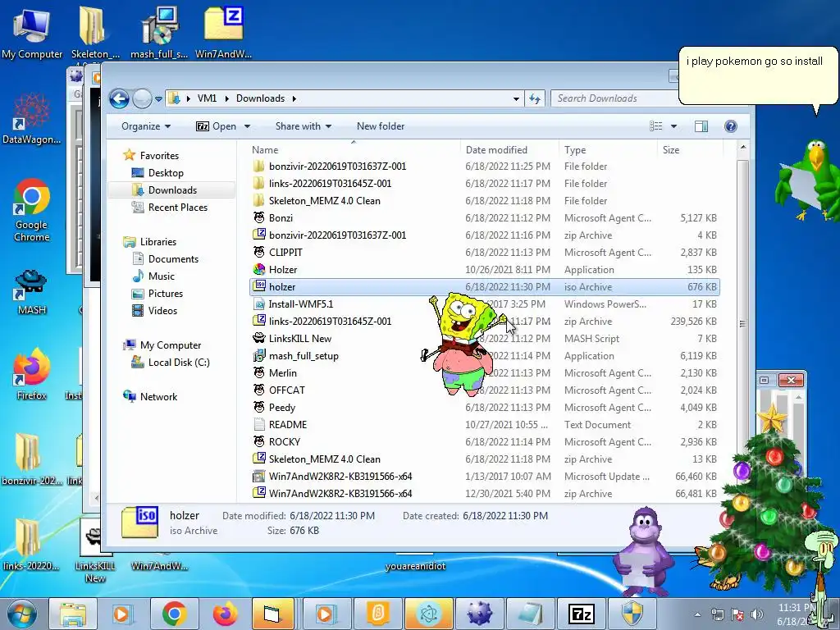Select Network in navigation pane

(158, 397)
